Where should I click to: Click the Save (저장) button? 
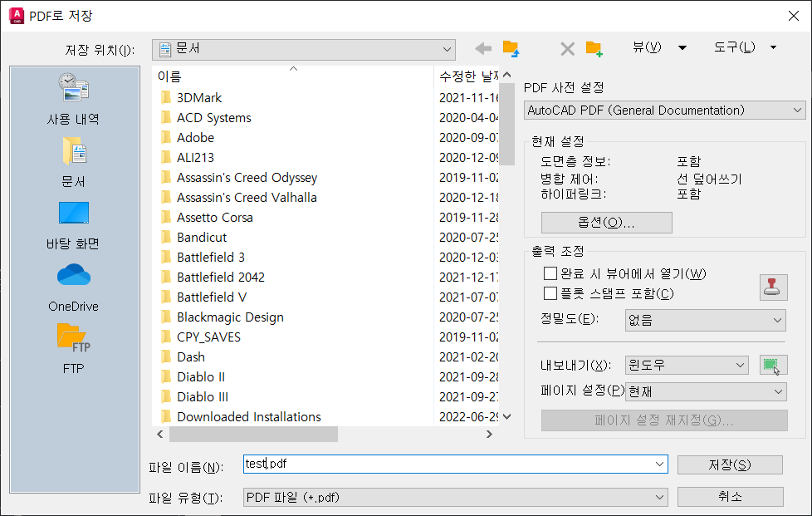click(x=730, y=464)
